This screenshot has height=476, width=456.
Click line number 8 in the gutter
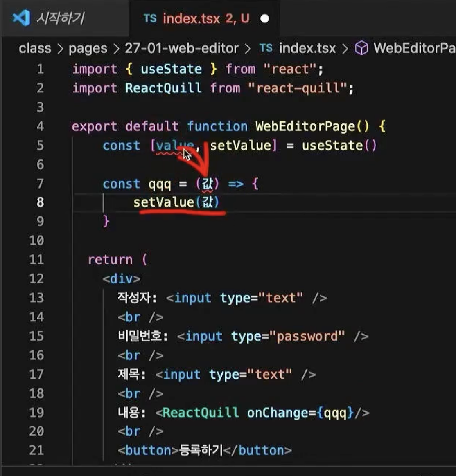(x=40, y=202)
